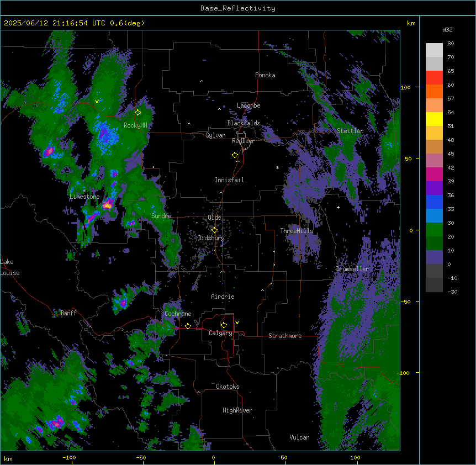The image size is (476, 465).
Task: Click the yellow diamond marker just above Calgary label
Action: 224,325
